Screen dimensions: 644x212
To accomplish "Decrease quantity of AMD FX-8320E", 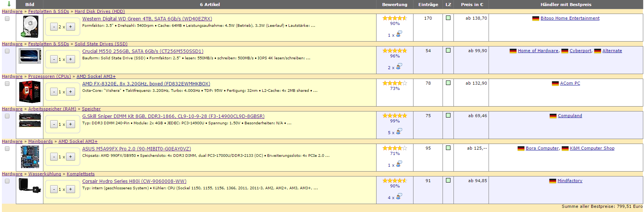I will pos(54,92).
